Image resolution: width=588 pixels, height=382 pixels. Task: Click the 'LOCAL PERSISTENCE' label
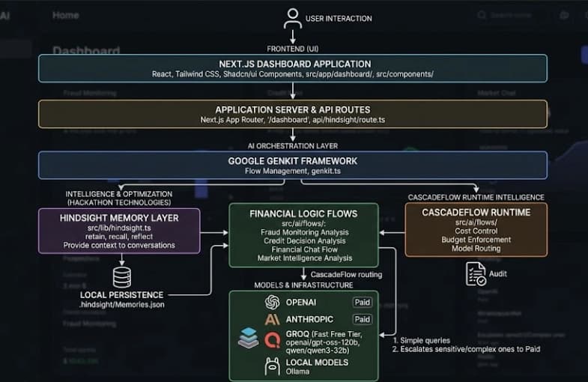point(122,295)
